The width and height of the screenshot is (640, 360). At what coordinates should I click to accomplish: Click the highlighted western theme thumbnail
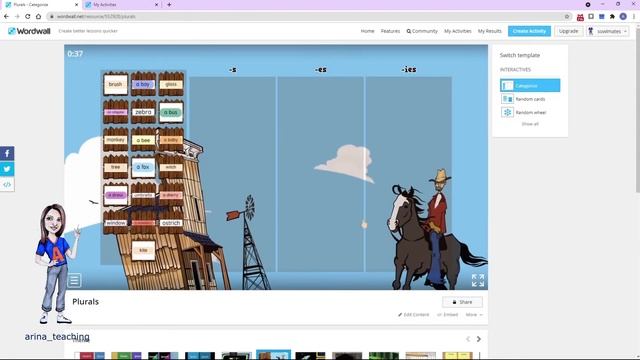[x=273, y=355]
